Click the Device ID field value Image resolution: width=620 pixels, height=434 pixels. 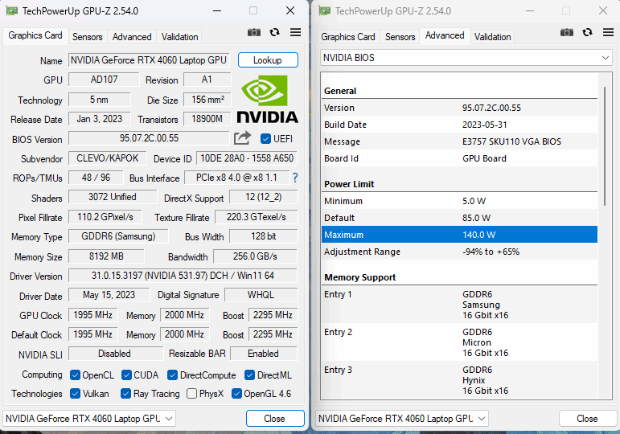[247, 159]
